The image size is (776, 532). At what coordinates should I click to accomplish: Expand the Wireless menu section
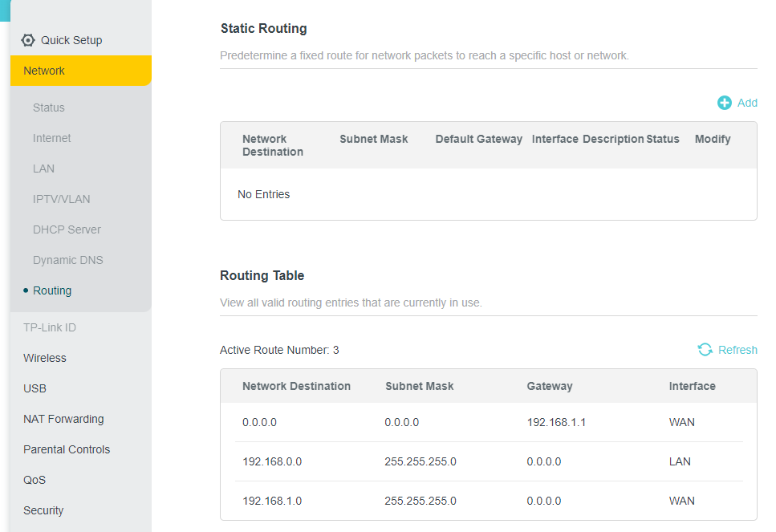45,358
